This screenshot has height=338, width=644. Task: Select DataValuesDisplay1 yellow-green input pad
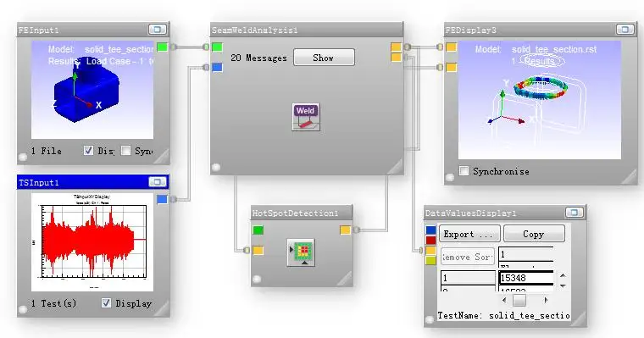coord(430,260)
